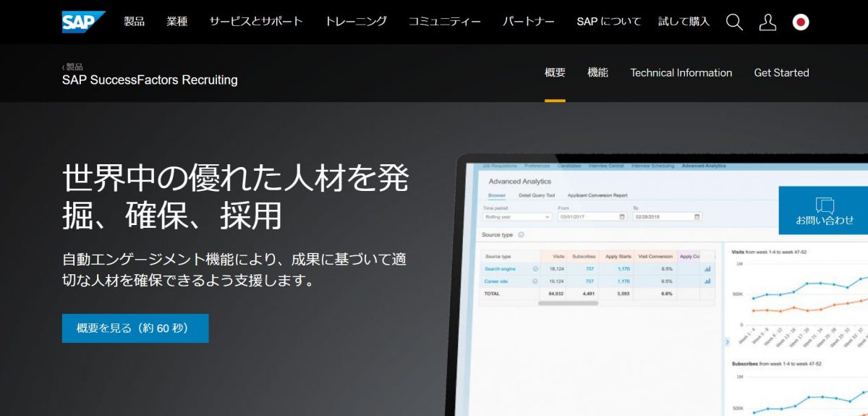Open the 製品 navigation menu
This screenshot has width=868, height=416.
click(134, 22)
